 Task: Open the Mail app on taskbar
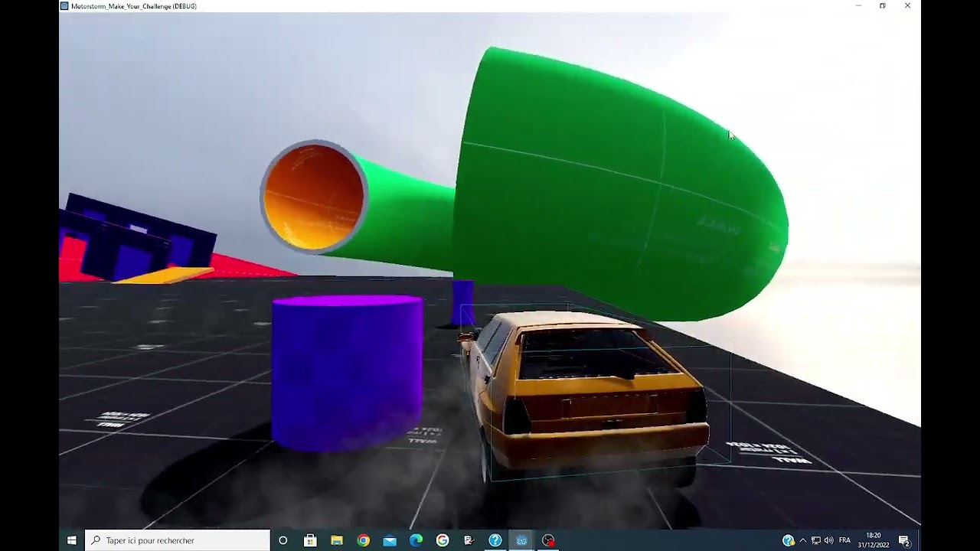[390, 540]
